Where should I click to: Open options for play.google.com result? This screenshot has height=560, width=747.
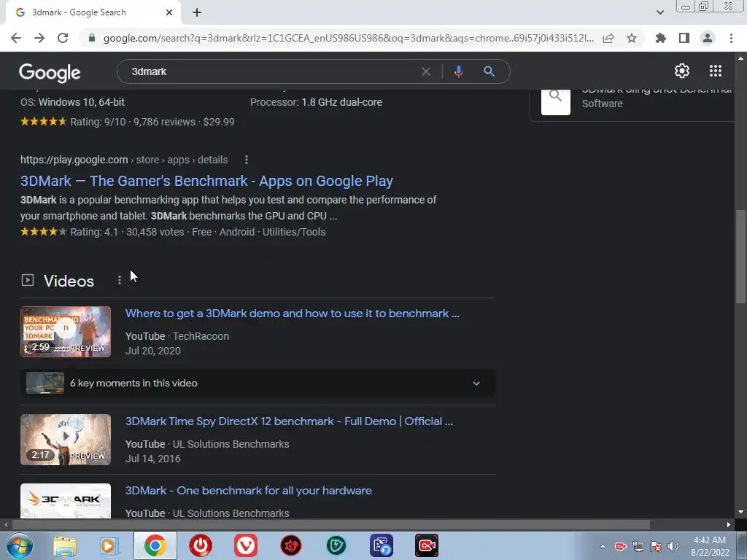(x=247, y=160)
